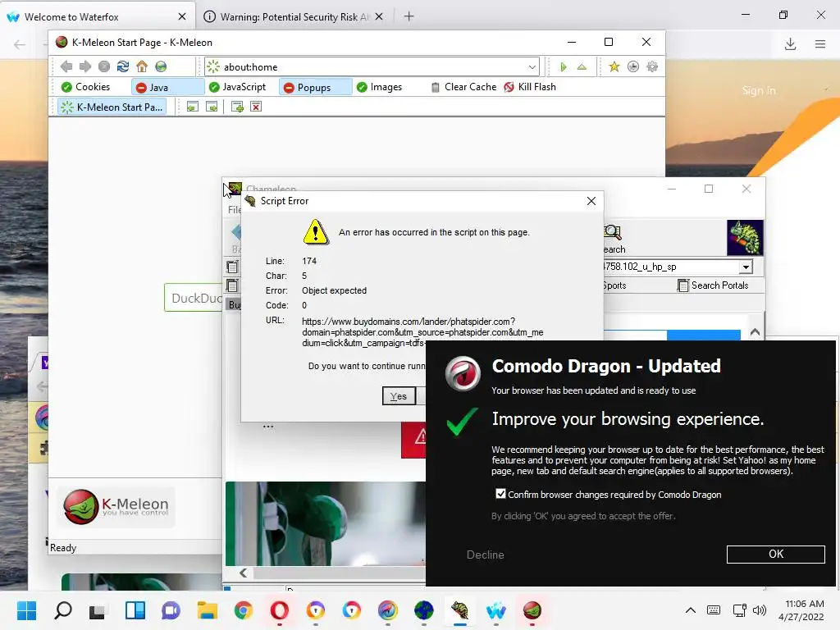Screen dimensions: 840x630
Task: Open Windows taskbar Search
Action: (62, 610)
